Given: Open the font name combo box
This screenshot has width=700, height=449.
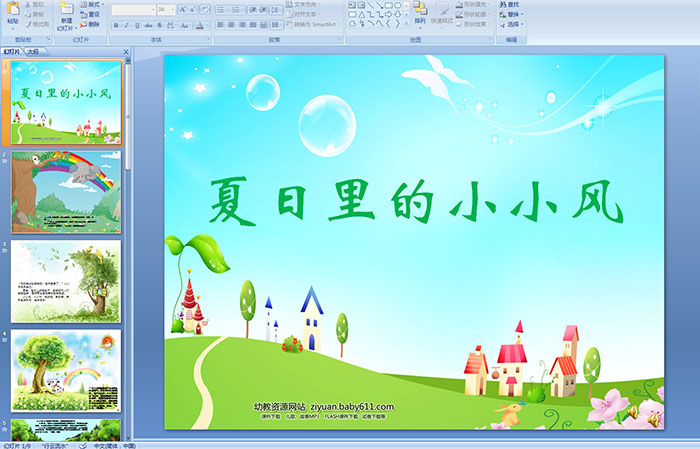Looking at the screenshot, I should [133, 10].
